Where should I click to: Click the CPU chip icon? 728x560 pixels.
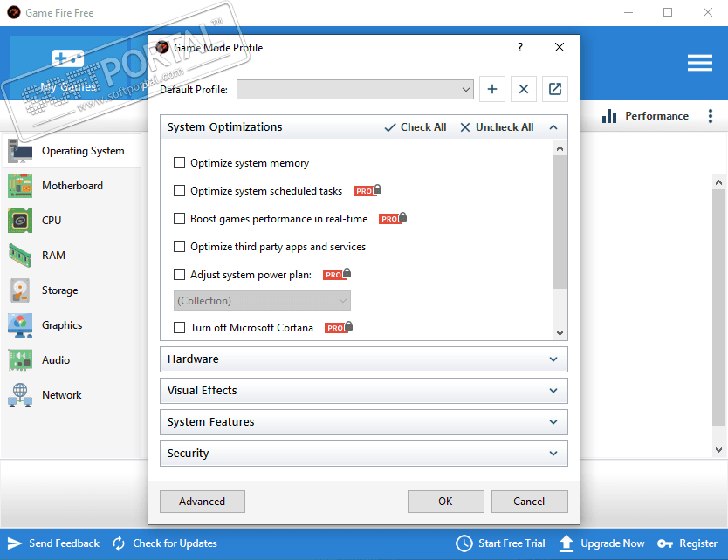click(20, 221)
